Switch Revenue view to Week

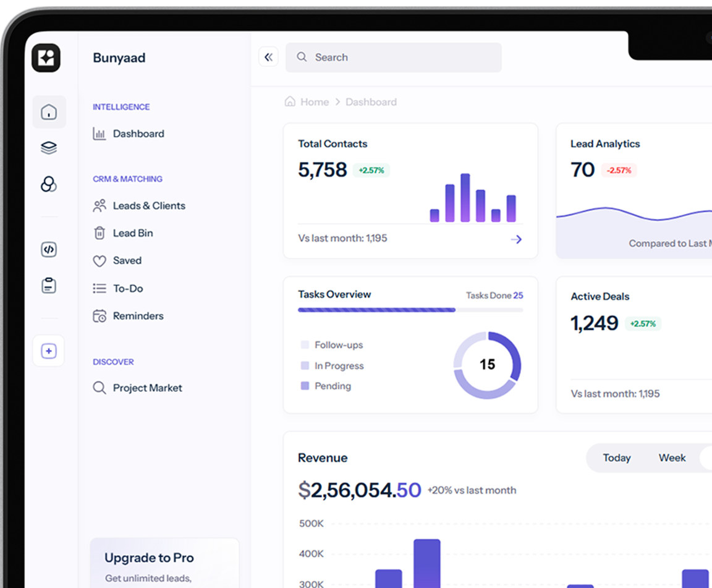pos(672,458)
